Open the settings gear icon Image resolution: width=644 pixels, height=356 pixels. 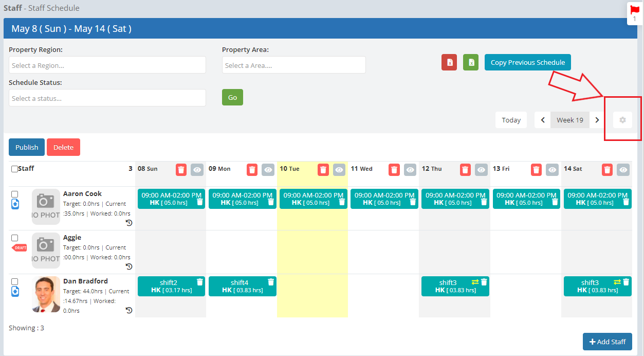[622, 120]
